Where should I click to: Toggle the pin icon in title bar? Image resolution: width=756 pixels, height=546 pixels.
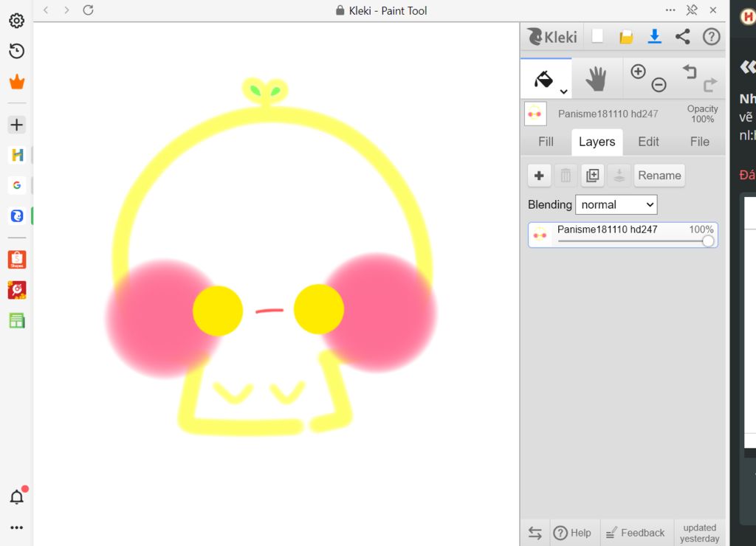pos(691,10)
